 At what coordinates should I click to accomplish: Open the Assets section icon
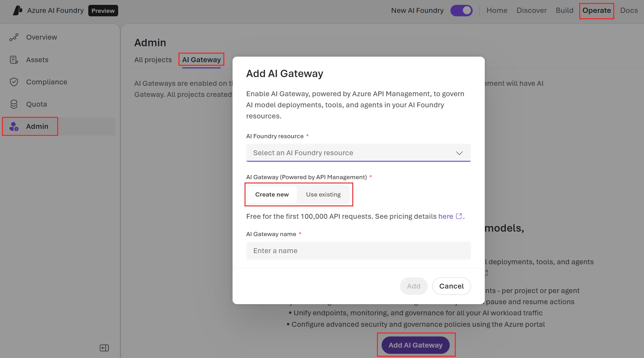pyautogui.click(x=14, y=59)
